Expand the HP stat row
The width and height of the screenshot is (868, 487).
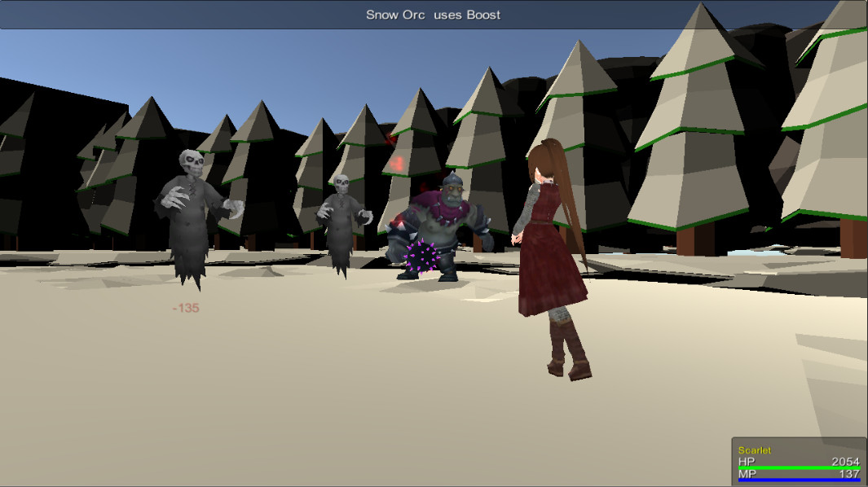point(746,461)
